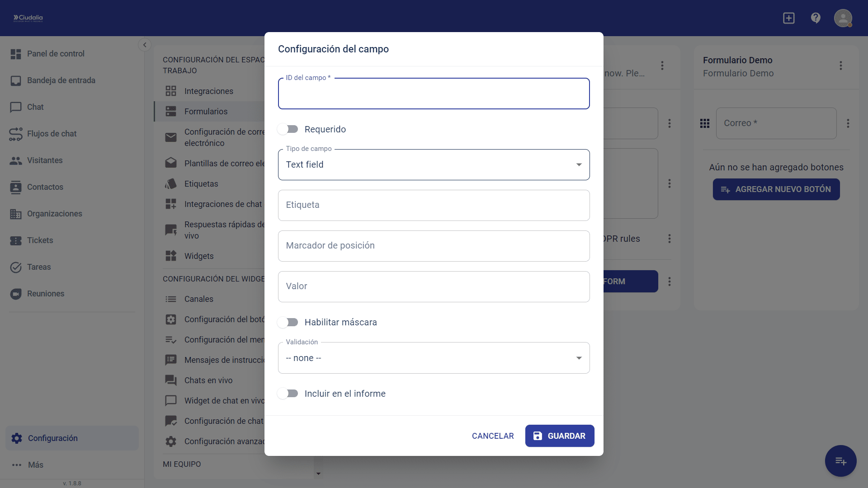
Task: Expand the Formulario Demo options menu
Action: [x=840, y=66]
